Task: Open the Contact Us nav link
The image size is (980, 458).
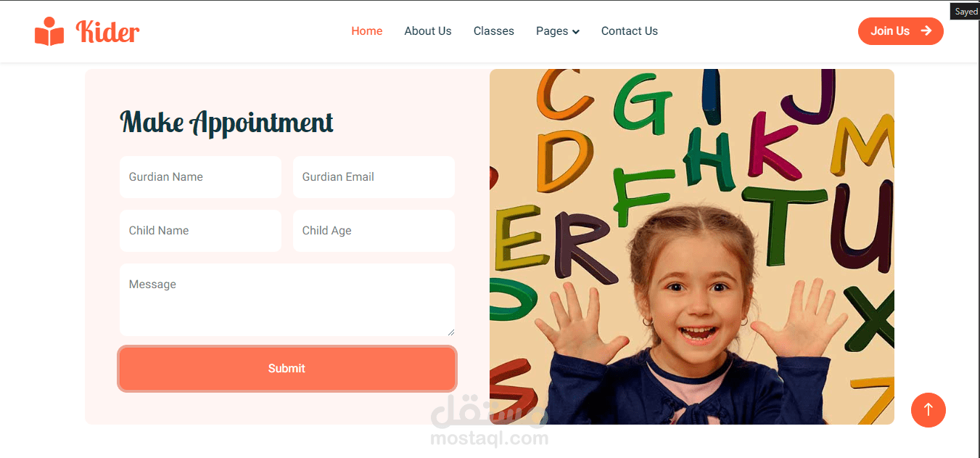Action: tap(630, 31)
